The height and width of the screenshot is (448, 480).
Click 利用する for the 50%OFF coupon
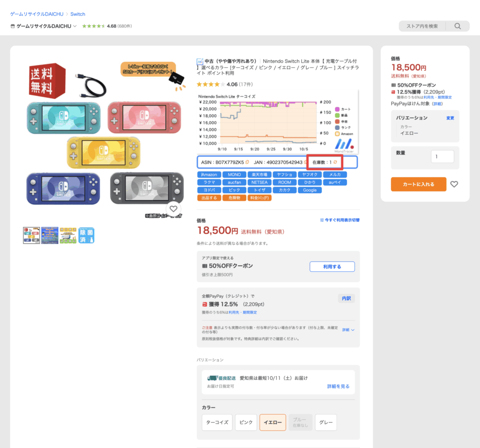tap(332, 267)
